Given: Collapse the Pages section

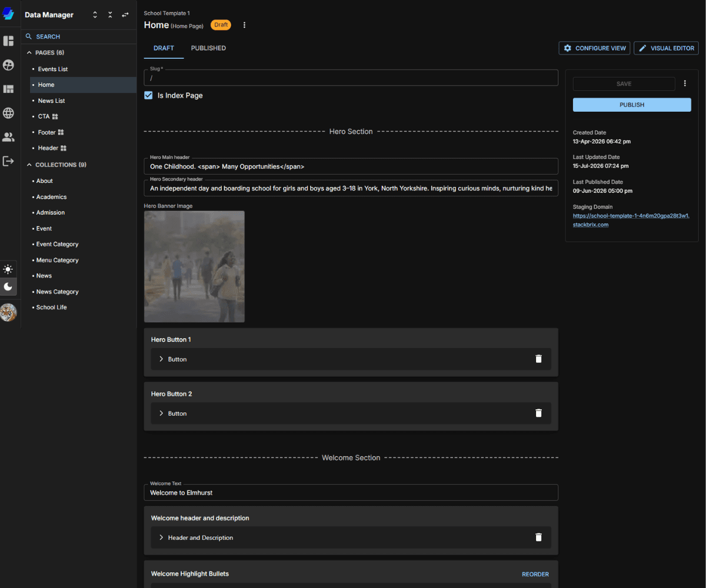Looking at the screenshot, I should coord(29,52).
